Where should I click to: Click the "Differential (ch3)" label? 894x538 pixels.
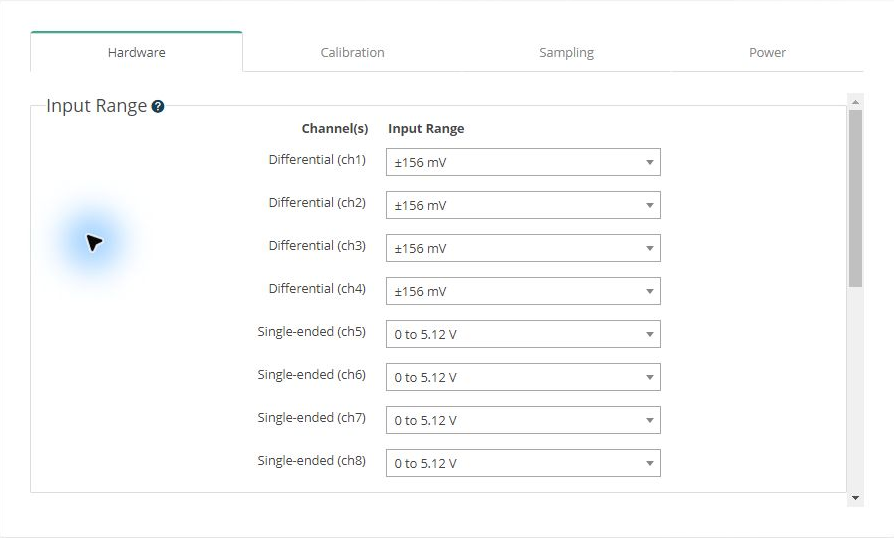click(x=317, y=246)
